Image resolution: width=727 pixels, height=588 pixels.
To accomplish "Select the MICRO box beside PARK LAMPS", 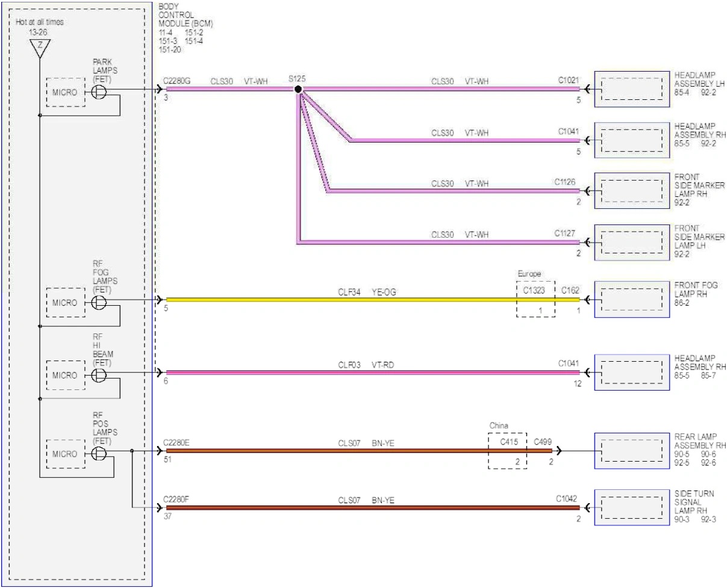I will 65,92.
